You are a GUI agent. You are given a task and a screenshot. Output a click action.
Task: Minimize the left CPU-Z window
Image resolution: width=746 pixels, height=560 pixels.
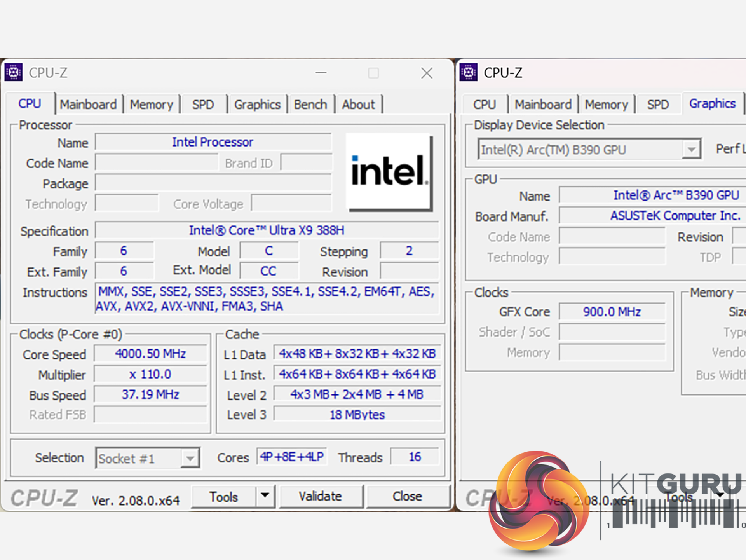[x=321, y=73]
